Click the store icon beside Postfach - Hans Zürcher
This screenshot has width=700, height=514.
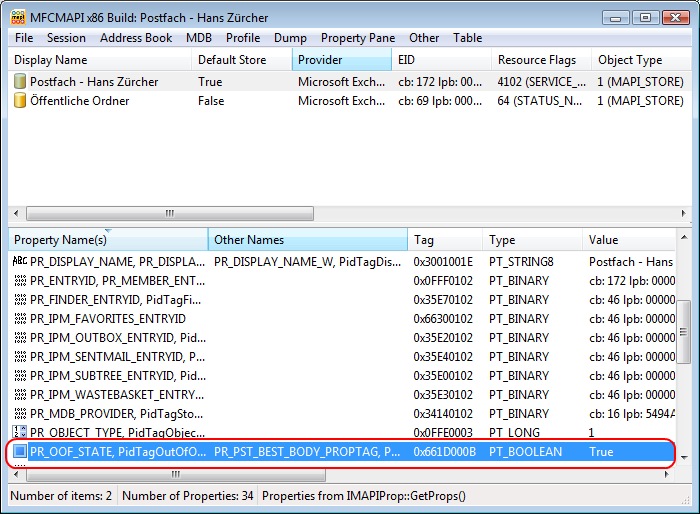coord(20,81)
